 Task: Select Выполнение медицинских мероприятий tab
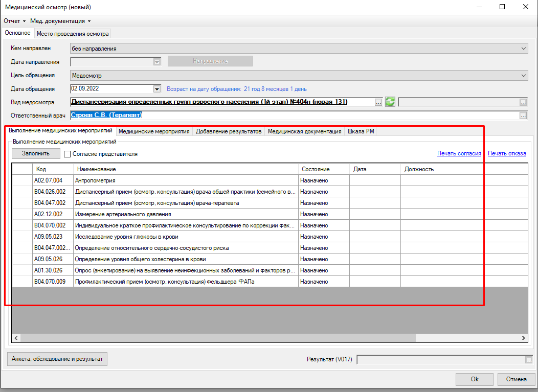coord(60,131)
